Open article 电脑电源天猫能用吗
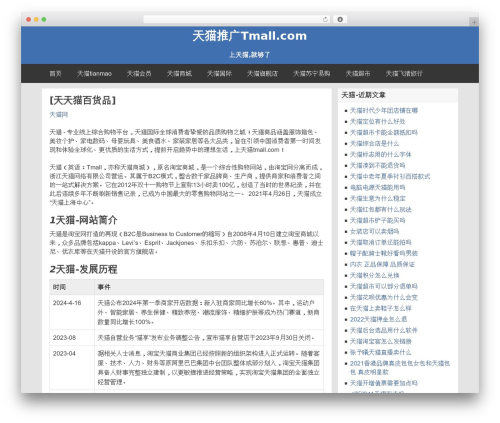Image resolution: width=500 pixels, height=423 pixels. [x=378, y=187]
